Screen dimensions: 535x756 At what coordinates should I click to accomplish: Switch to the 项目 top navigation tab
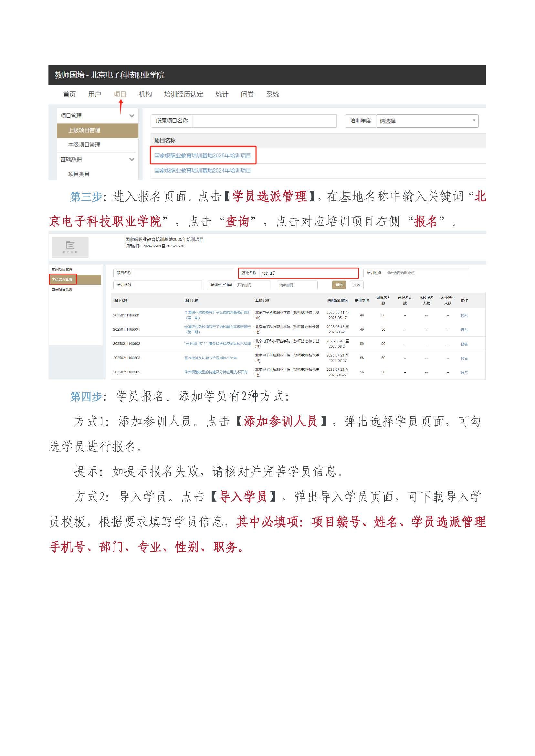coord(120,94)
